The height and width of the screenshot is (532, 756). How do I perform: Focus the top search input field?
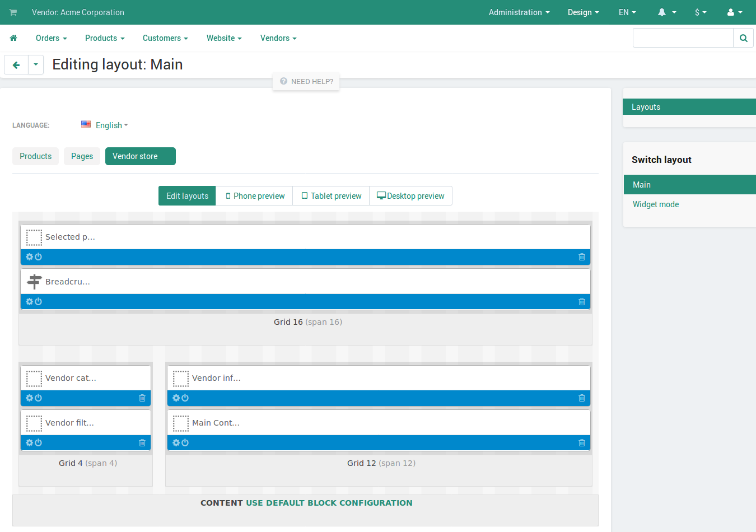click(x=683, y=38)
